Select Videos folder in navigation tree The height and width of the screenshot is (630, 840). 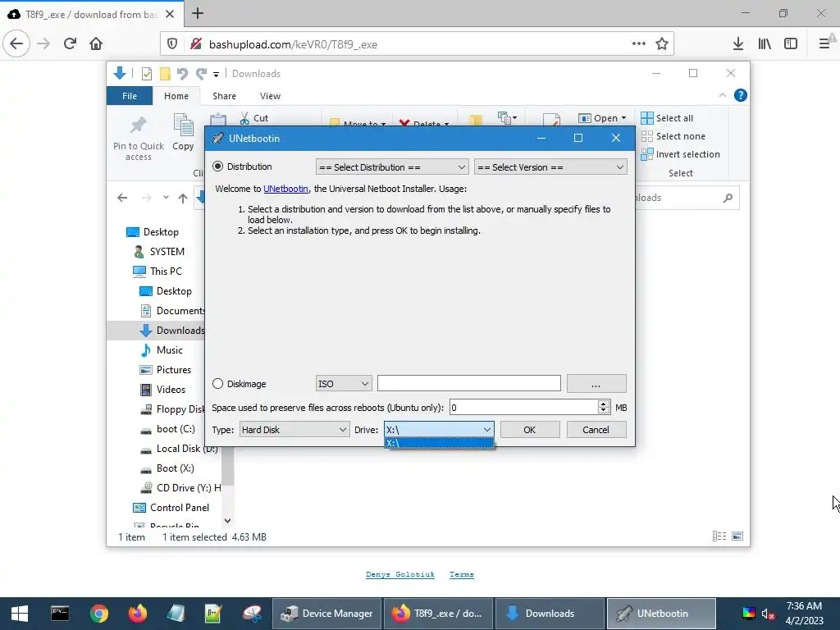point(162,390)
